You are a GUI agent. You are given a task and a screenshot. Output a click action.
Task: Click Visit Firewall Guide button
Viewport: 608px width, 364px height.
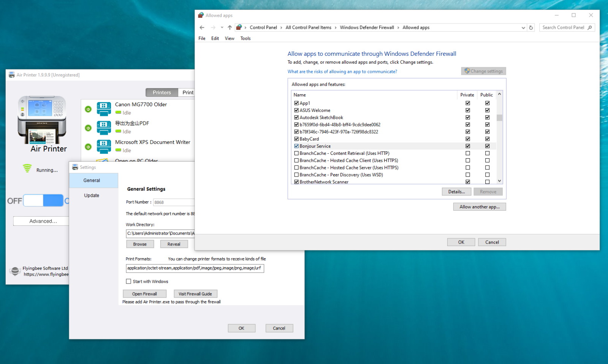(195, 294)
